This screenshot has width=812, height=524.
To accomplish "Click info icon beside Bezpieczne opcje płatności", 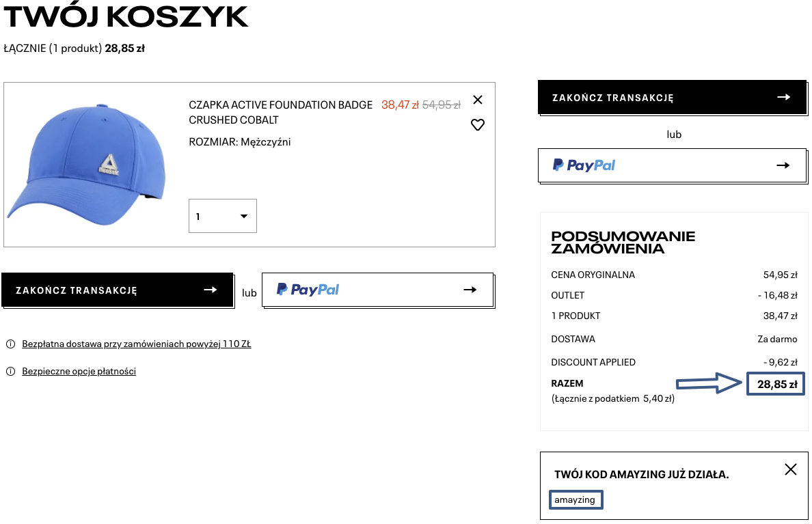I will tap(10, 372).
